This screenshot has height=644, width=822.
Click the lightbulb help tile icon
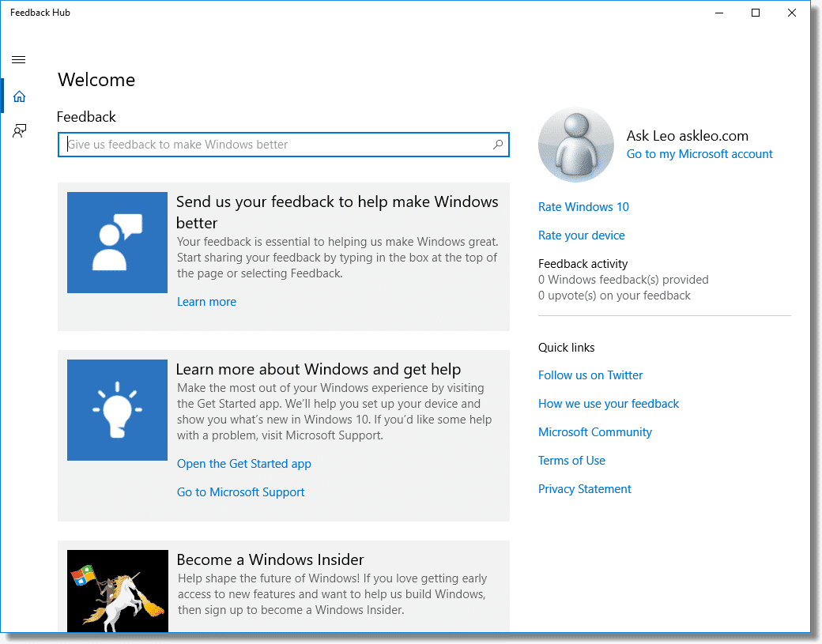pyautogui.click(x=117, y=410)
